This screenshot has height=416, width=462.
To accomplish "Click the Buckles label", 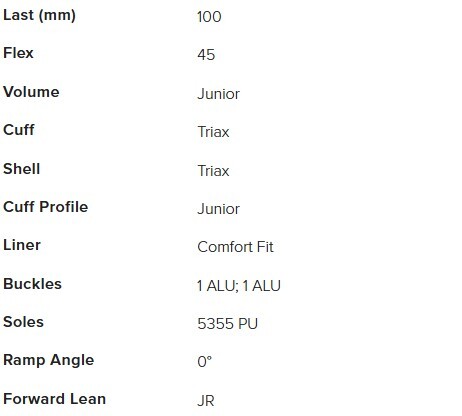I will tap(32, 284).
